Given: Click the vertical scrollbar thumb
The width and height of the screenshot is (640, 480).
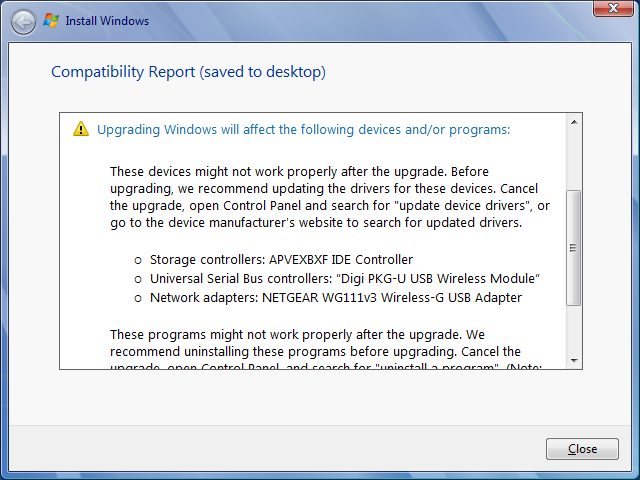Looking at the screenshot, I should [573, 248].
